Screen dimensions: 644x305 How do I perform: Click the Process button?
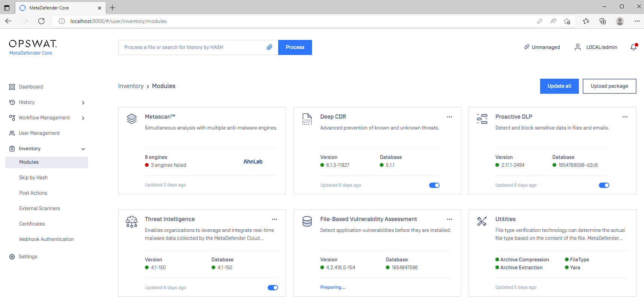(295, 47)
